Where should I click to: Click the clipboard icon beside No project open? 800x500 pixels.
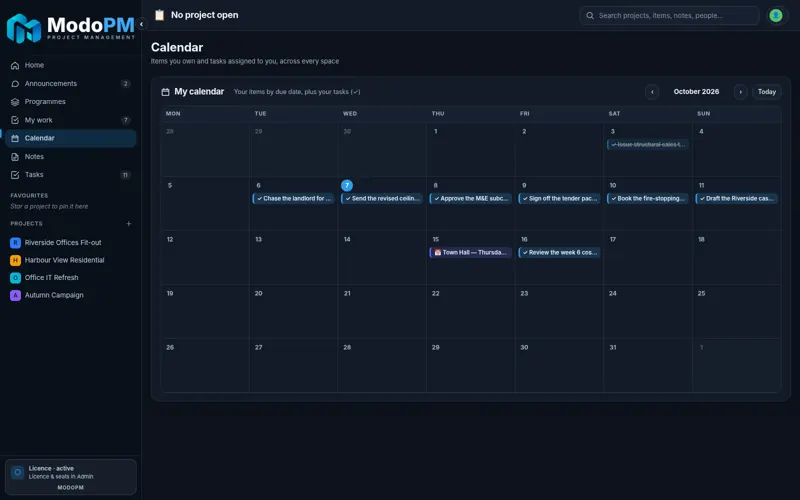pos(160,15)
